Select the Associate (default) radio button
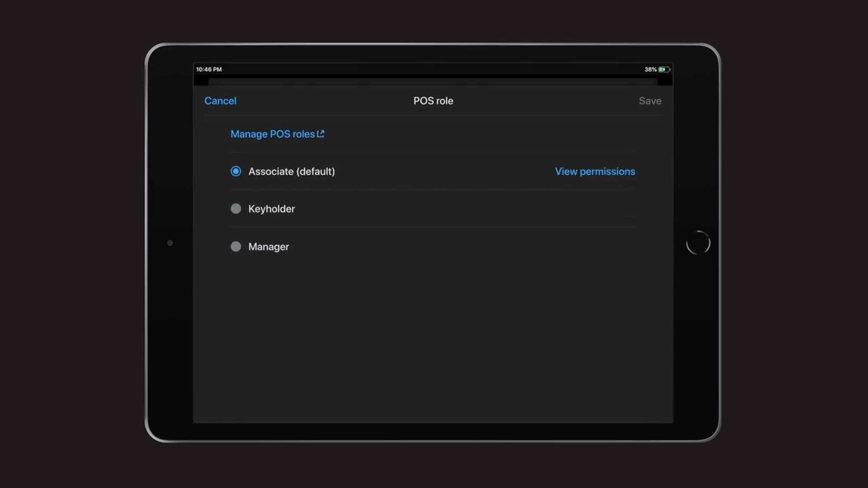The image size is (868, 488). point(236,171)
